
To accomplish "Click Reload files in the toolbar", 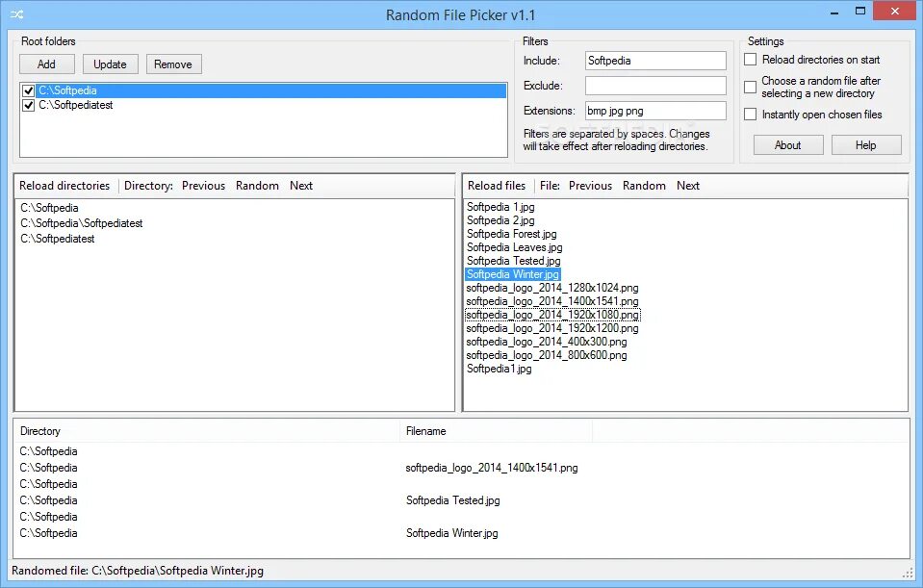I will (x=497, y=186).
